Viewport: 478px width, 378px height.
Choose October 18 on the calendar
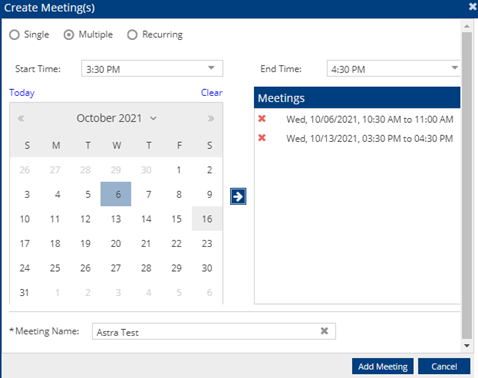[55, 243]
